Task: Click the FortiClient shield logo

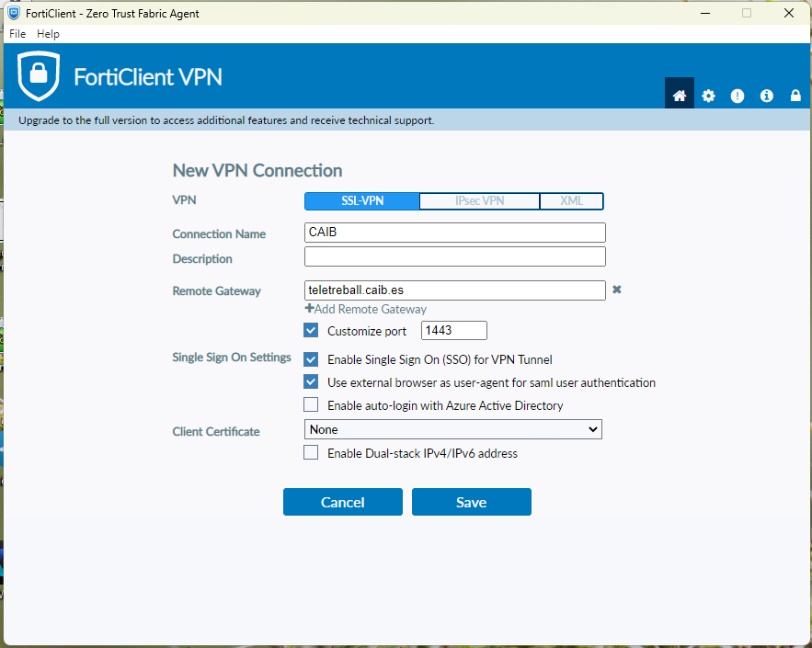Action: [x=39, y=76]
